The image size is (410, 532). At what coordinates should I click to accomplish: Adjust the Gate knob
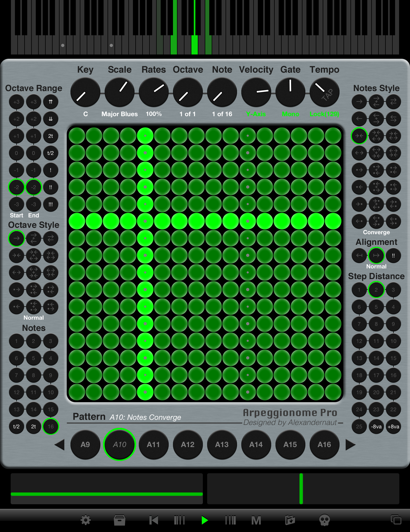click(x=290, y=92)
